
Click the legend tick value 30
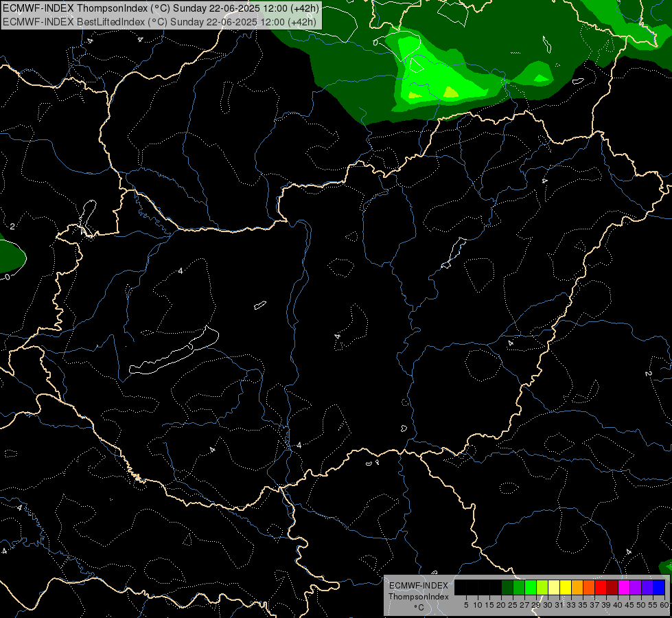click(x=548, y=605)
